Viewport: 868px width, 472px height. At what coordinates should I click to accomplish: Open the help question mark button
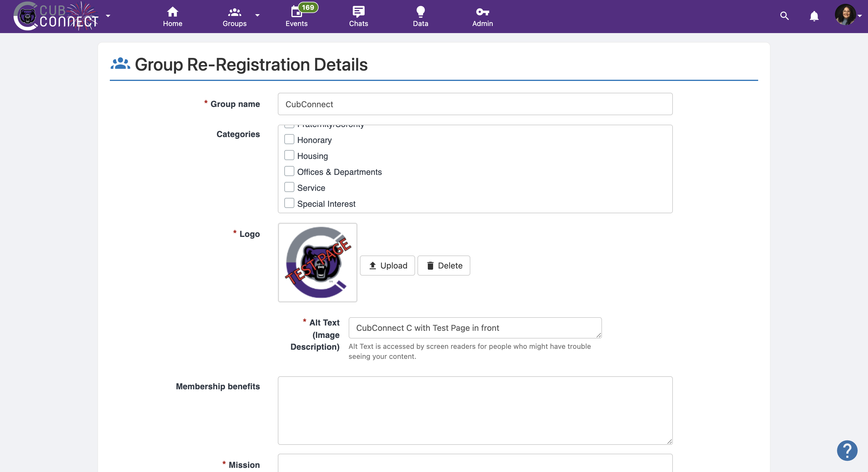847,450
